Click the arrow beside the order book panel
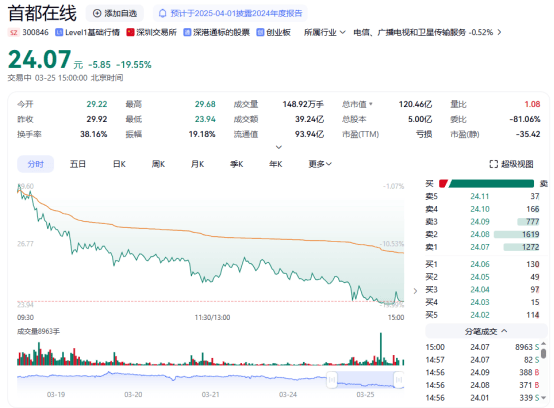The height and width of the screenshot is (408, 554). [415, 291]
